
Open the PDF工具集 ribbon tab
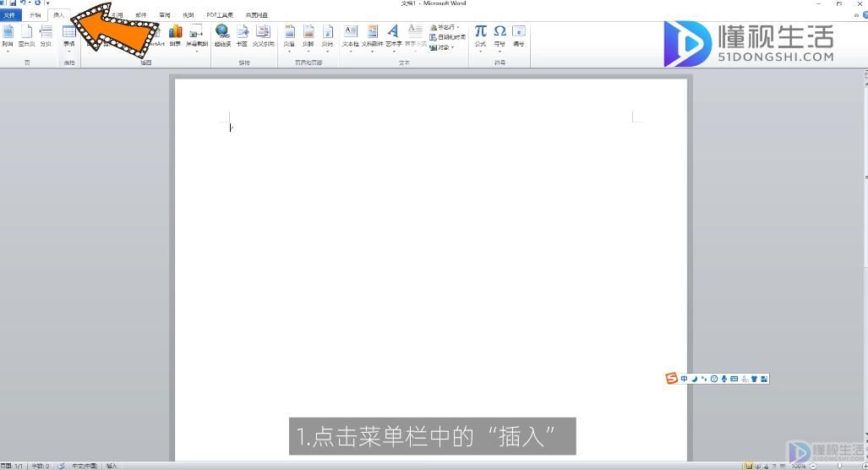(x=220, y=15)
